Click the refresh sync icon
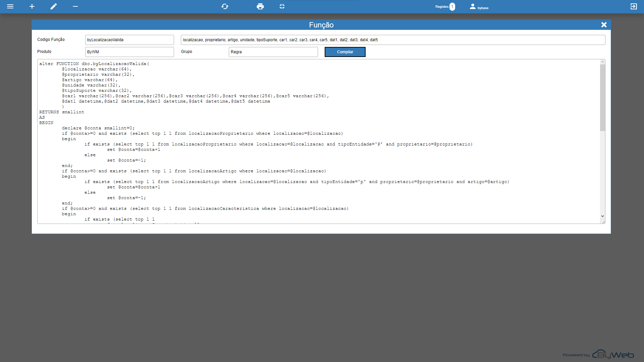Image resolution: width=644 pixels, height=362 pixels. coord(225,6)
